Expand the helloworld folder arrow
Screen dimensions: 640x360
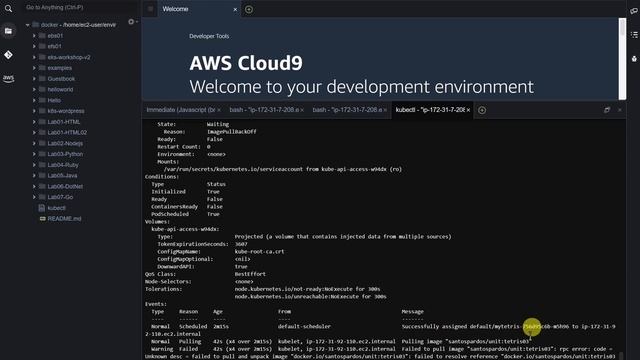[34, 89]
